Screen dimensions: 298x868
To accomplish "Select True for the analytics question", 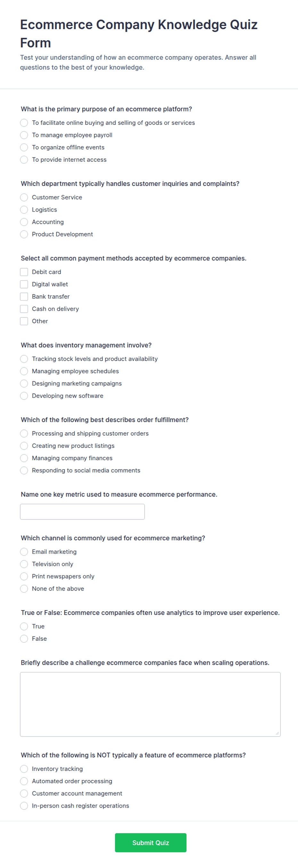I will 24,626.
